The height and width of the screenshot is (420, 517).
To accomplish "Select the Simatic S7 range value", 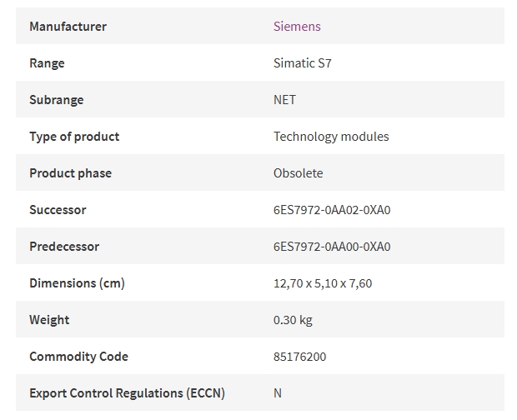I will pos(303,63).
